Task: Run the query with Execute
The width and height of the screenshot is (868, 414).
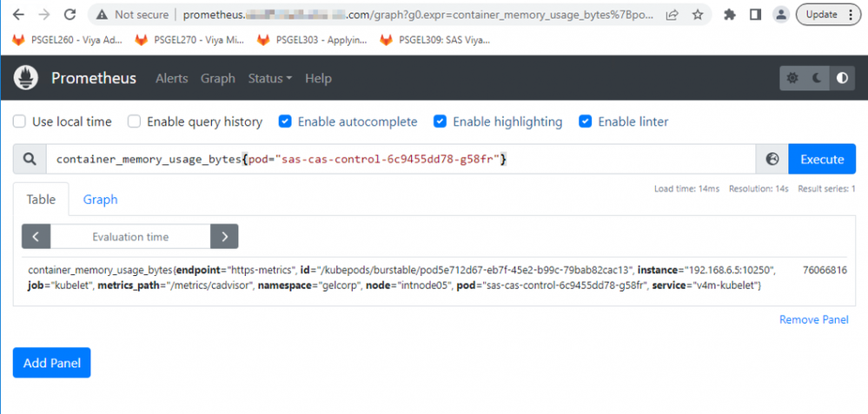Action: point(822,160)
